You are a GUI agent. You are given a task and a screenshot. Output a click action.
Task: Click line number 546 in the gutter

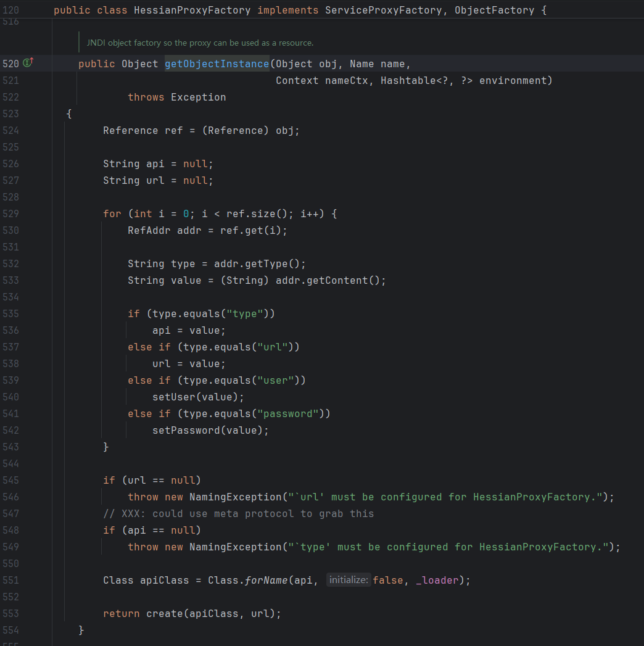click(11, 497)
